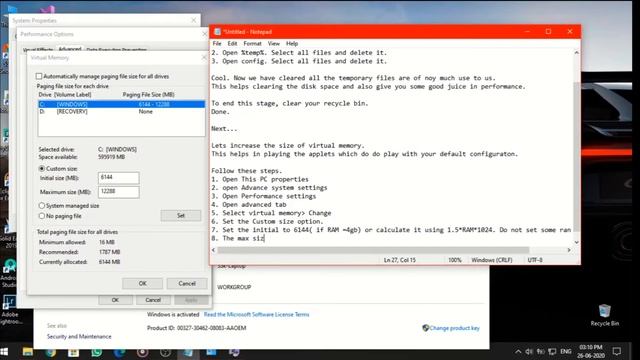Viewport: 640px width, 360px height.
Task: Open Security and Maintenance link
Action: (x=79, y=336)
